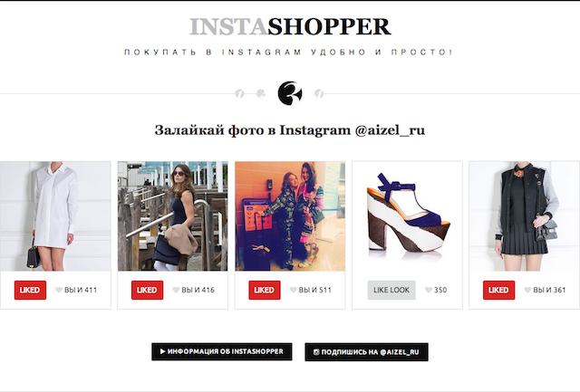
Task: Click heart icon with 350 likes
Action: [429, 290]
